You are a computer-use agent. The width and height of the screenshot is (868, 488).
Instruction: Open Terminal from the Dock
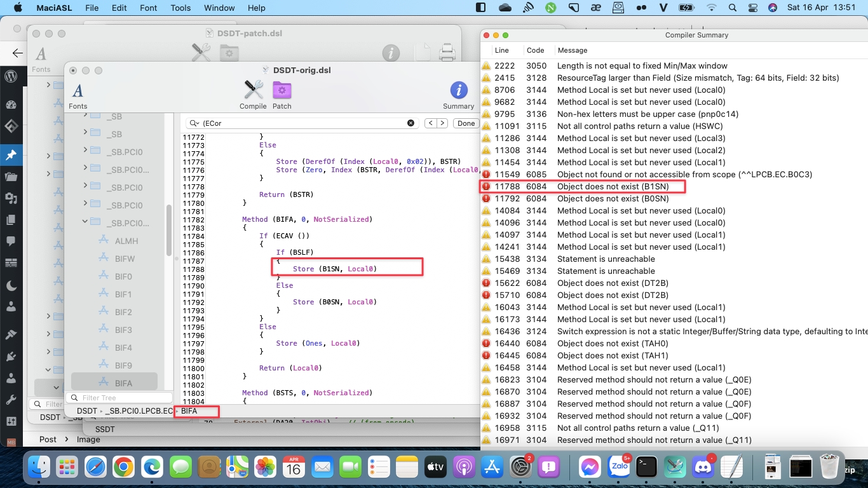click(646, 467)
